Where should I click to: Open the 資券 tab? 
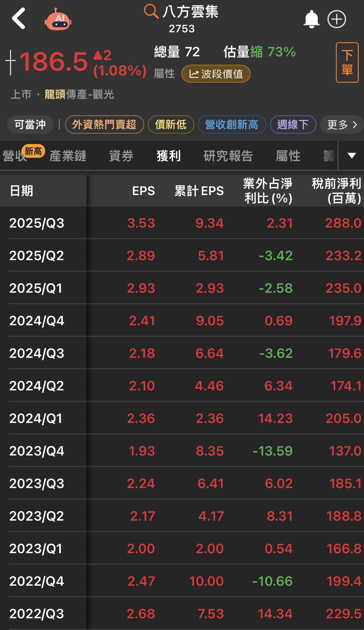(x=121, y=156)
